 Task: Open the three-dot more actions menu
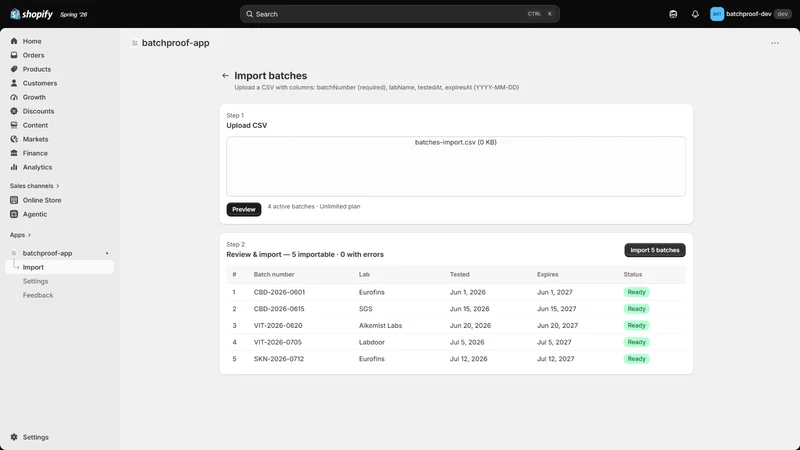(775, 43)
